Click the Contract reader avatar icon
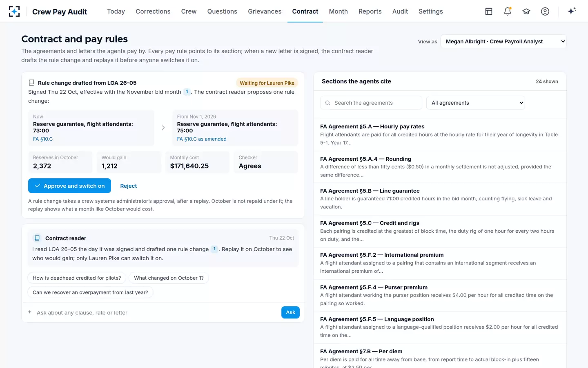This screenshot has height=368, width=588. pyautogui.click(x=37, y=238)
